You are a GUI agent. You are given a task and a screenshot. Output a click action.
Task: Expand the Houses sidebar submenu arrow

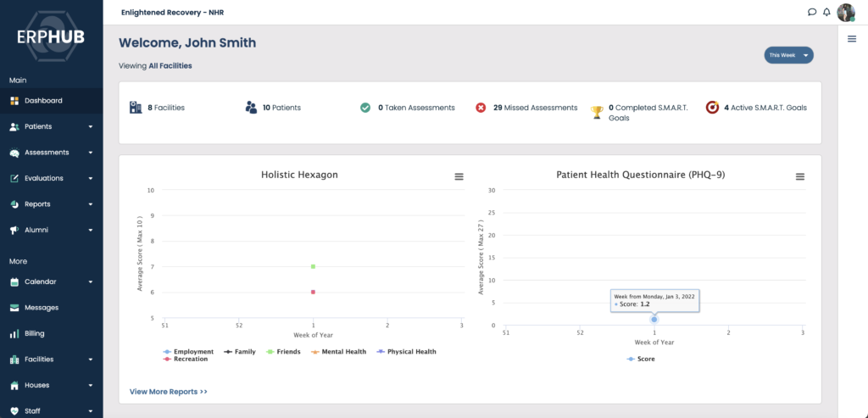point(90,385)
